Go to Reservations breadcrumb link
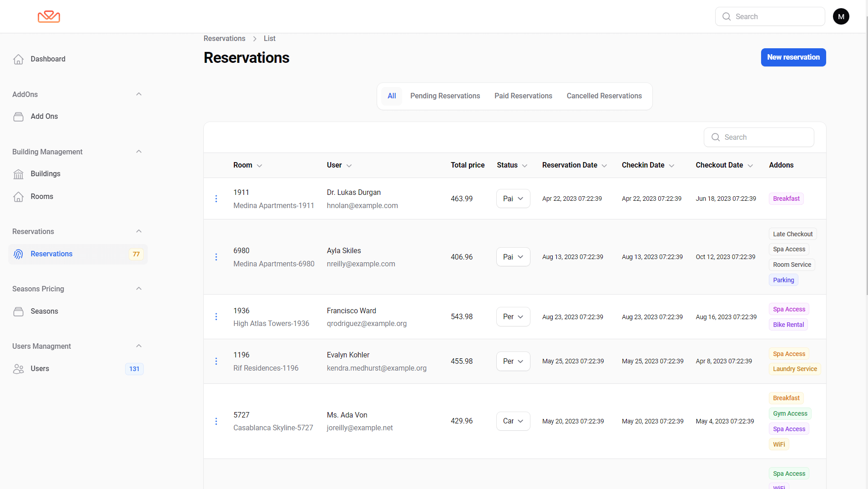 224,39
